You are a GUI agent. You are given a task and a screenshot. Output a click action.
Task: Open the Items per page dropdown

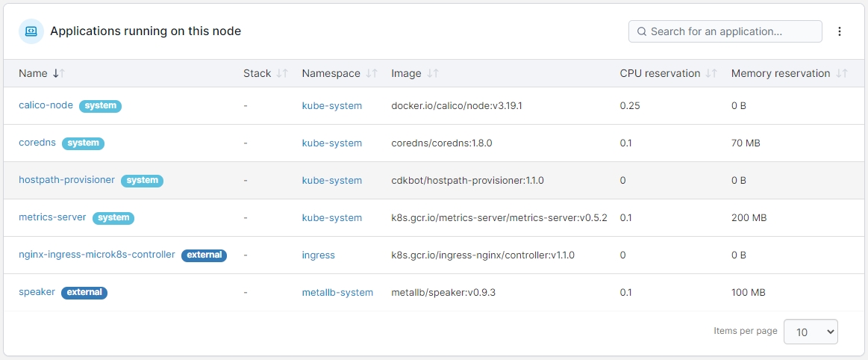(x=811, y=332)
